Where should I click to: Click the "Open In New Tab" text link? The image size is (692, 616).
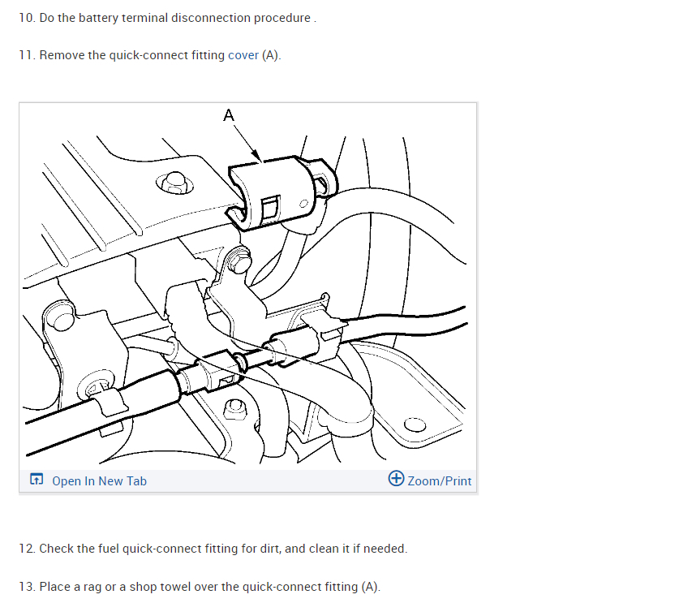(99, 481)
